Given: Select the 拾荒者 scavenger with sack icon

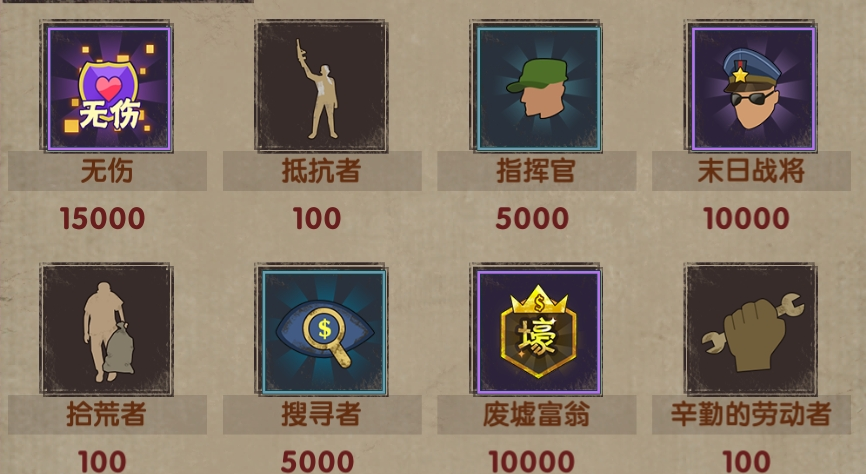Looking at the screenshot, I should point(107,330).
